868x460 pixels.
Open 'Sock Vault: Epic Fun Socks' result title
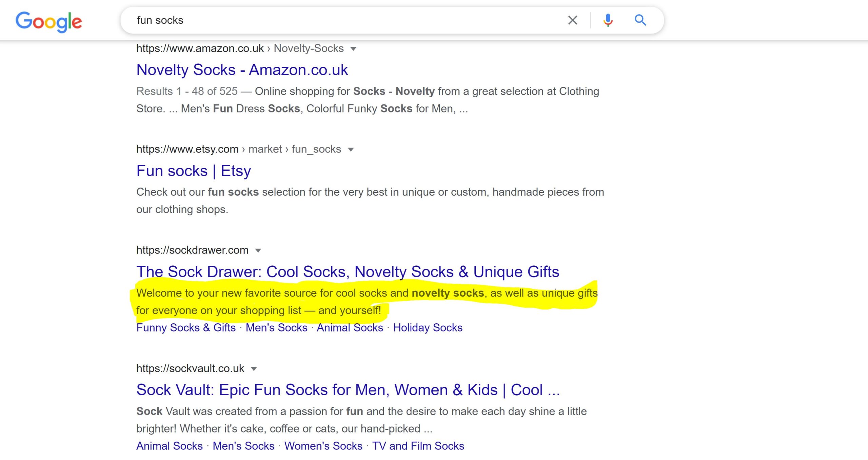click(348, 390)
